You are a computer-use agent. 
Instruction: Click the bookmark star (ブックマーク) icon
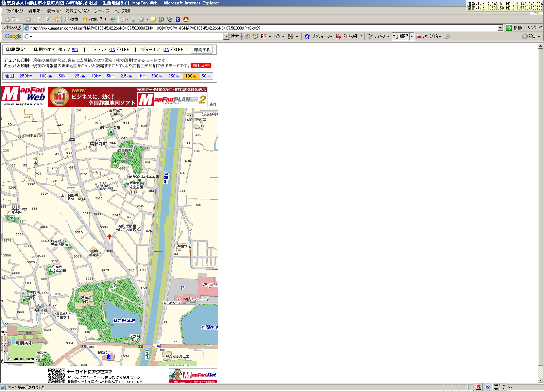(x=307, y=36)
